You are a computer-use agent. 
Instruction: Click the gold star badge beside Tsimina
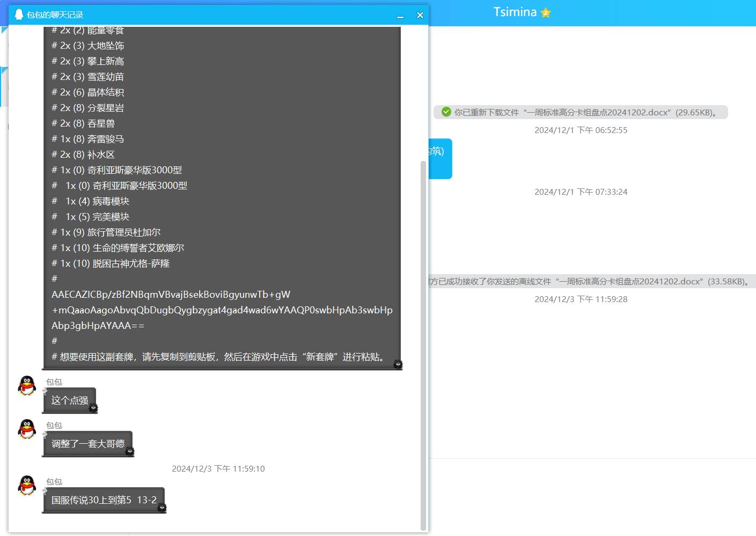pos(546,12)
